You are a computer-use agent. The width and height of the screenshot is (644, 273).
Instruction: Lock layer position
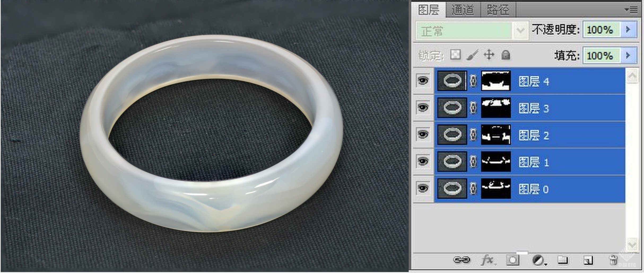click(x=489, y=55)
